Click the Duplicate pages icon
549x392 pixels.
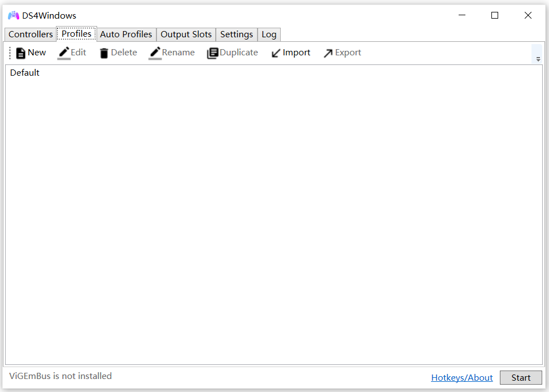click(212, 53)
